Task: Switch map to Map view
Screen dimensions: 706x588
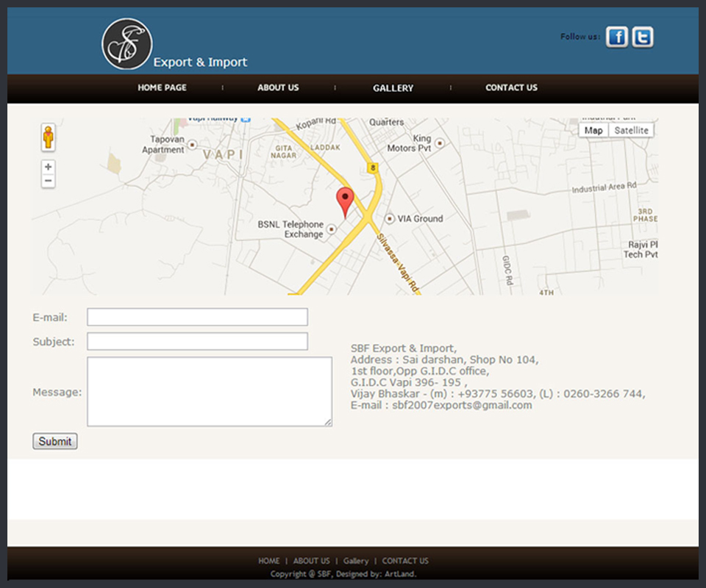Action: 593,130
